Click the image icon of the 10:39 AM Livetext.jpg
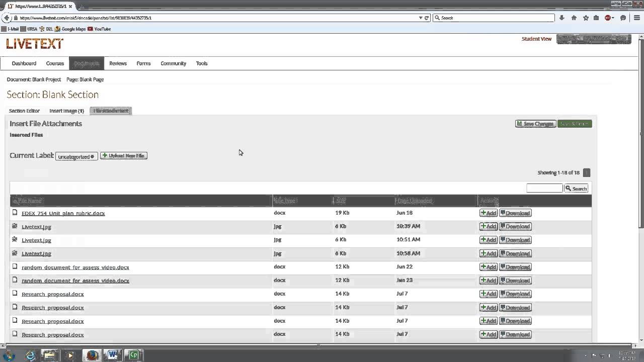 click(15, 226)
